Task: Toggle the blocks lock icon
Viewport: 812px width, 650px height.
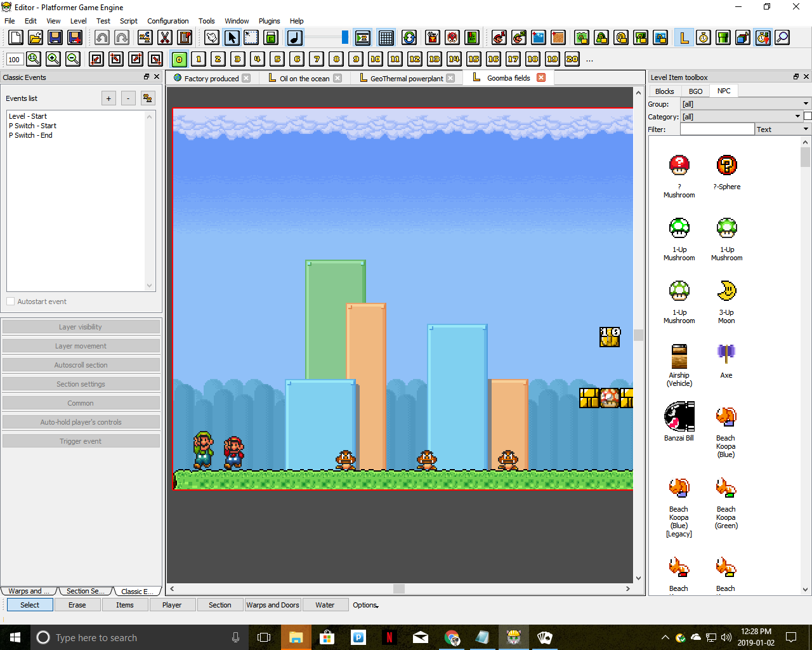Action: click(582, 37)
